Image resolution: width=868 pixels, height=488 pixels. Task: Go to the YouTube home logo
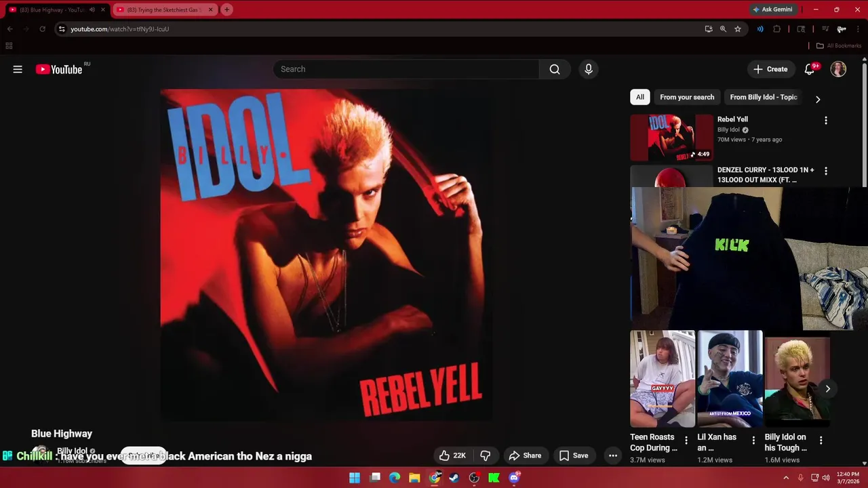(59, 69)
